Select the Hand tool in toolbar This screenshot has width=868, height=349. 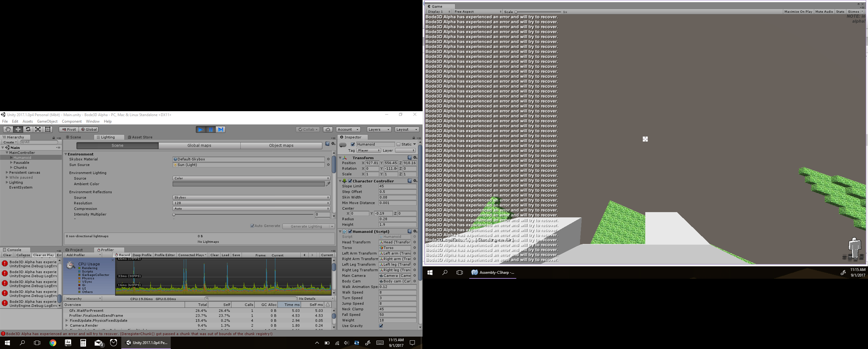pyautogui.click(x=8, y=129)
